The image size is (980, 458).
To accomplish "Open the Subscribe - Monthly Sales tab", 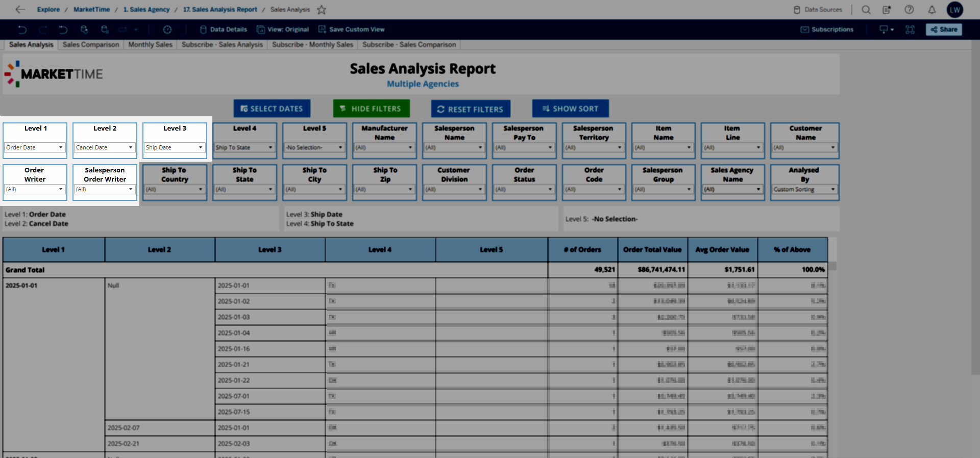I will (313, 45).
